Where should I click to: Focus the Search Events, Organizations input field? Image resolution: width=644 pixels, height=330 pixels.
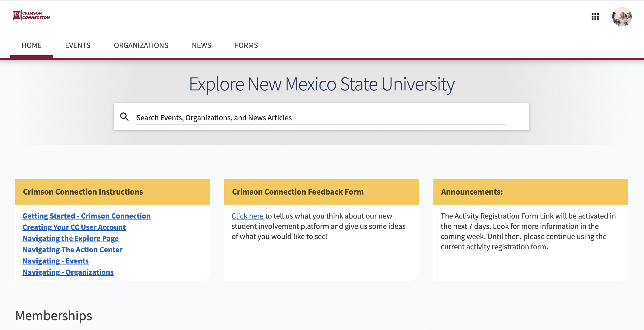321,118
